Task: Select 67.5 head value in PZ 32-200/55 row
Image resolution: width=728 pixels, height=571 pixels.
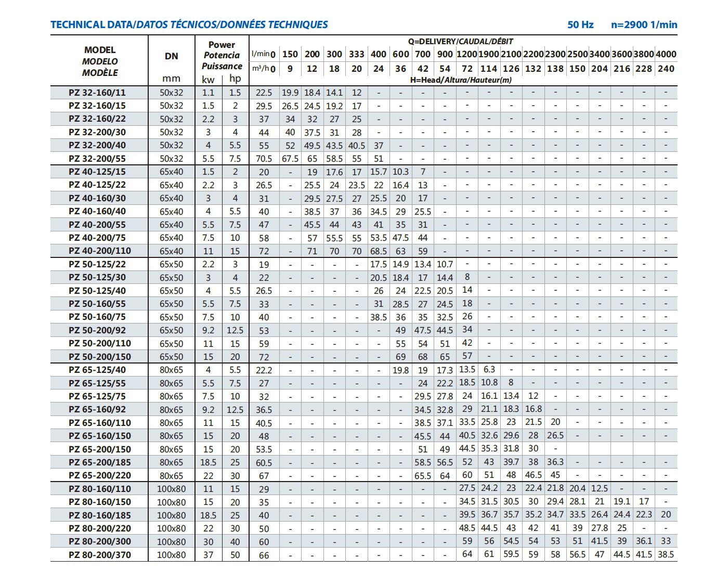Action: point(290,159)
